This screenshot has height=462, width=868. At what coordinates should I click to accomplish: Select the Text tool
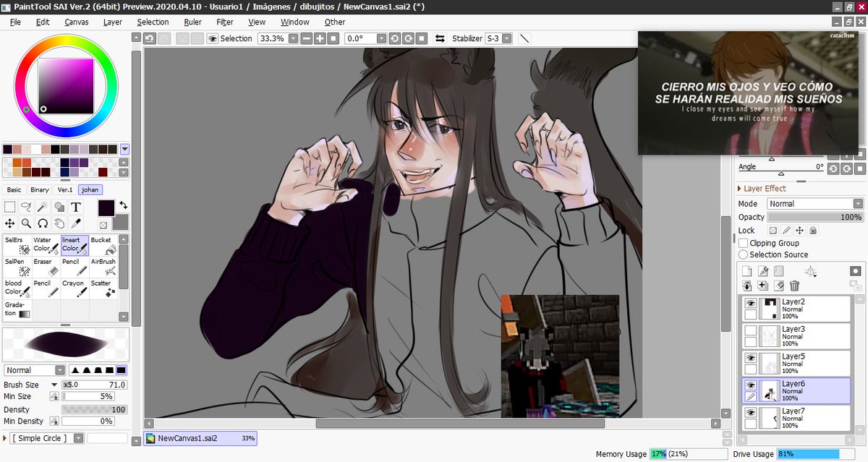coord(76,208)
